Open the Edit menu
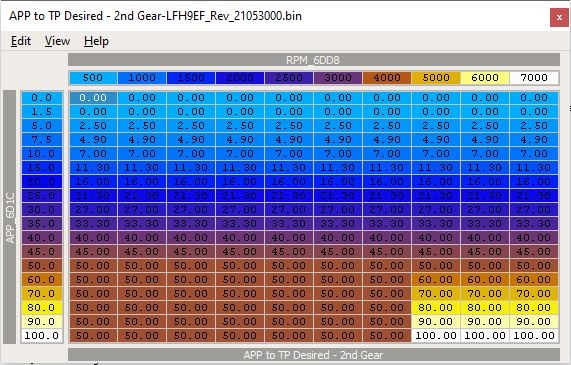Viewport: 571px width, 365px height. [21, 41]
